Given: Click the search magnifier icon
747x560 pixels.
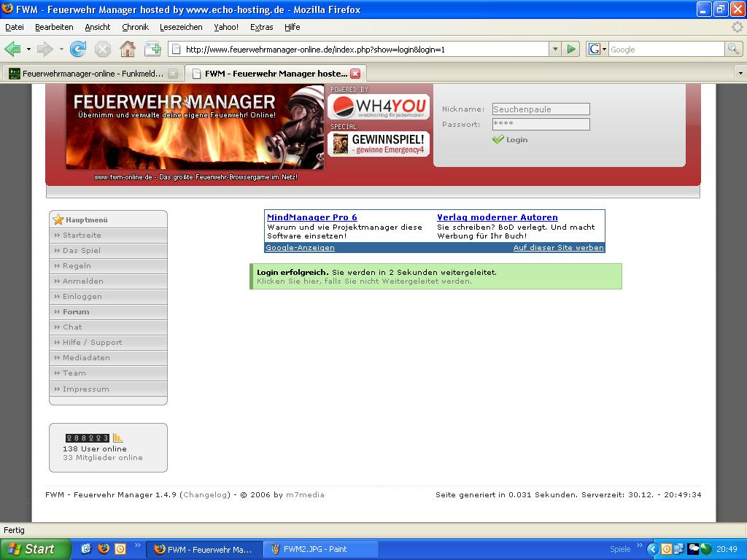Looking at the screenshot, I should (733, 49).
